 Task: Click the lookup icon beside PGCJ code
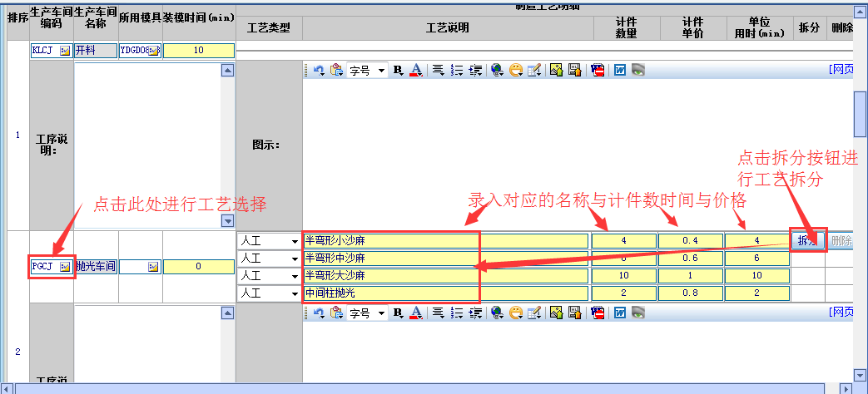click(x=66, y=267)
